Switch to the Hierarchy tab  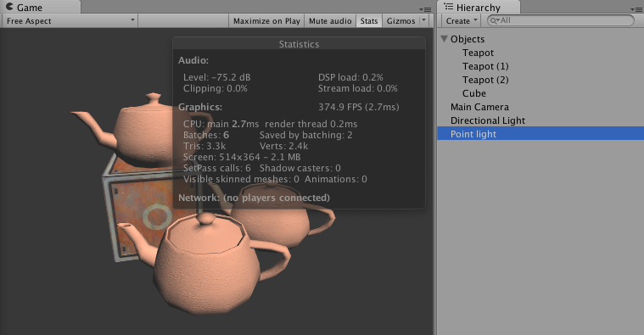479,7
